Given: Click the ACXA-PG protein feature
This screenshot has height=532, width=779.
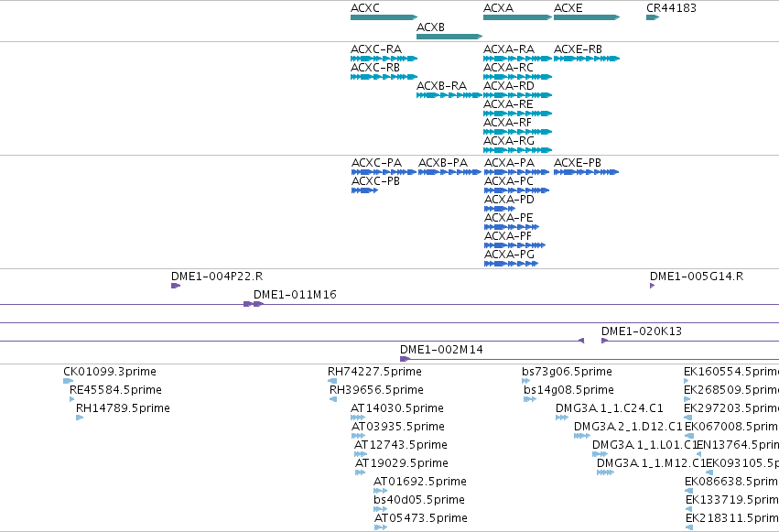Looking at the screenshot, I should 511,265.
